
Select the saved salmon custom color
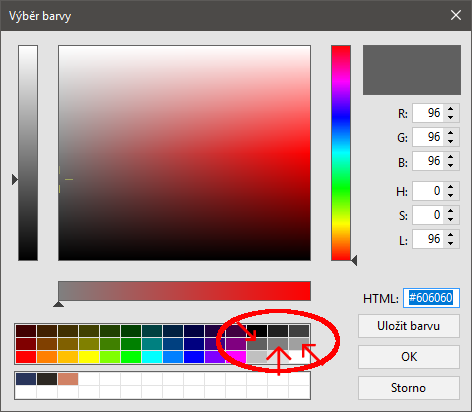point(68,379)
